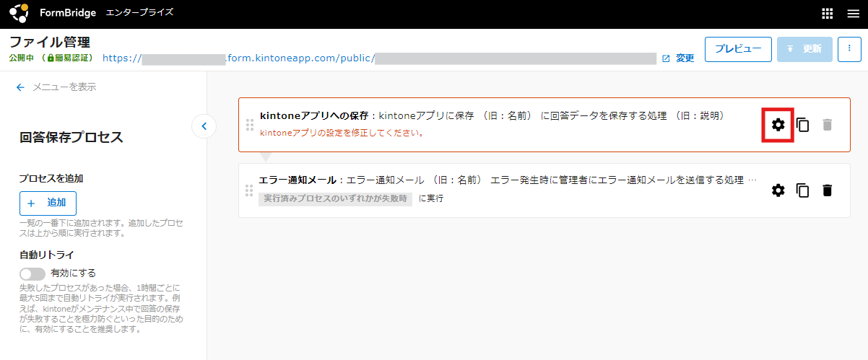Click the warning kintoneアプリの設定を修正してください
The width and height of the screenshot is (868, 360).
pos(342,133)
